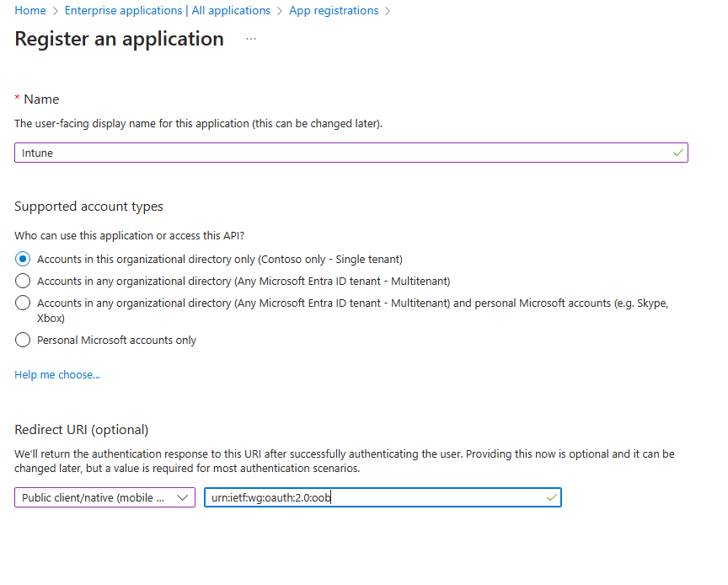Go to Enterprise applications | All applications breadcrumb
This screenshot has width=728, height=585.
167,10
